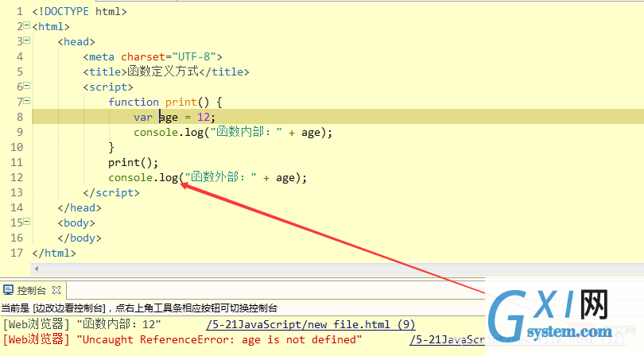
Task: Click the 'var age = 12;' statement
Action: pos(175,117)
